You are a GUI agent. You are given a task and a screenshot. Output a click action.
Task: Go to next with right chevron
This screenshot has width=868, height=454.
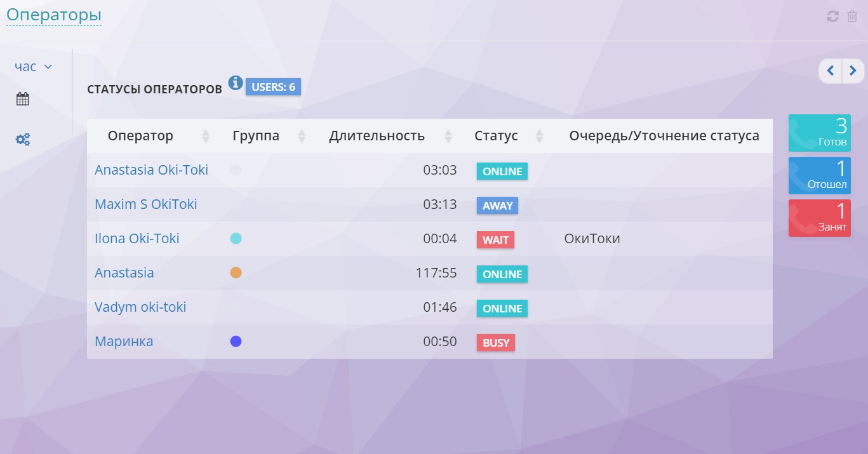[x=853, y=70]
